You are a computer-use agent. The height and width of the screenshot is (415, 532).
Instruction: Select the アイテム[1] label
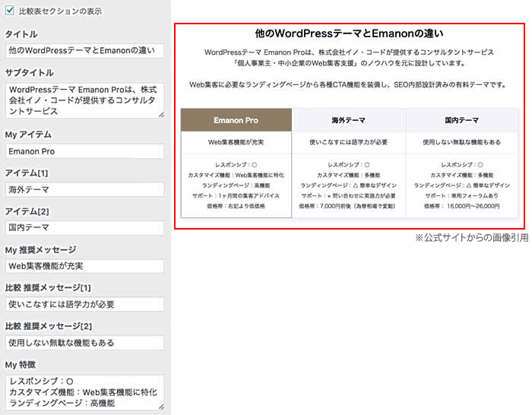pos(27,173)
